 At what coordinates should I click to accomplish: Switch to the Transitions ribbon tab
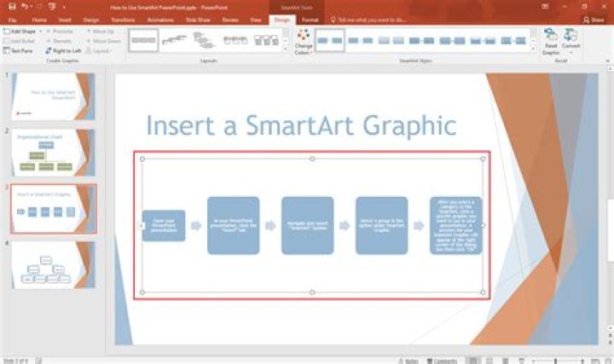pyautogui.click(x=123, y=20)
